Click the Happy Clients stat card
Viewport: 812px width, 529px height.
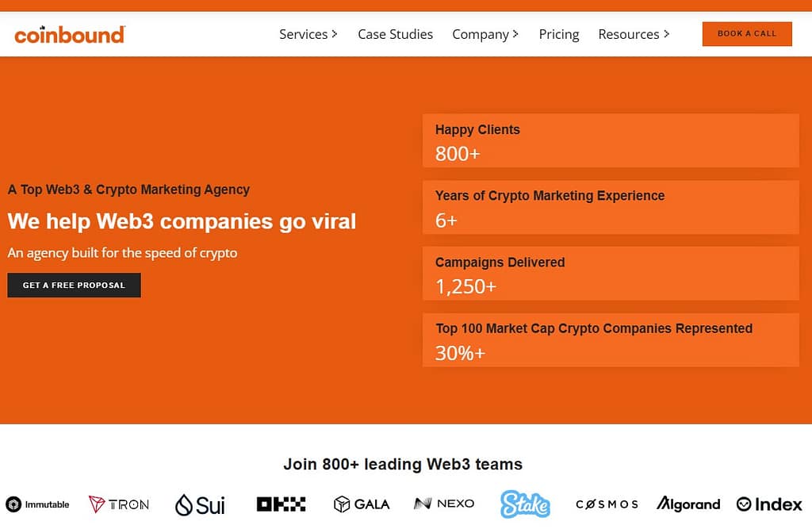pyautogui.click(x=611, y=140)
